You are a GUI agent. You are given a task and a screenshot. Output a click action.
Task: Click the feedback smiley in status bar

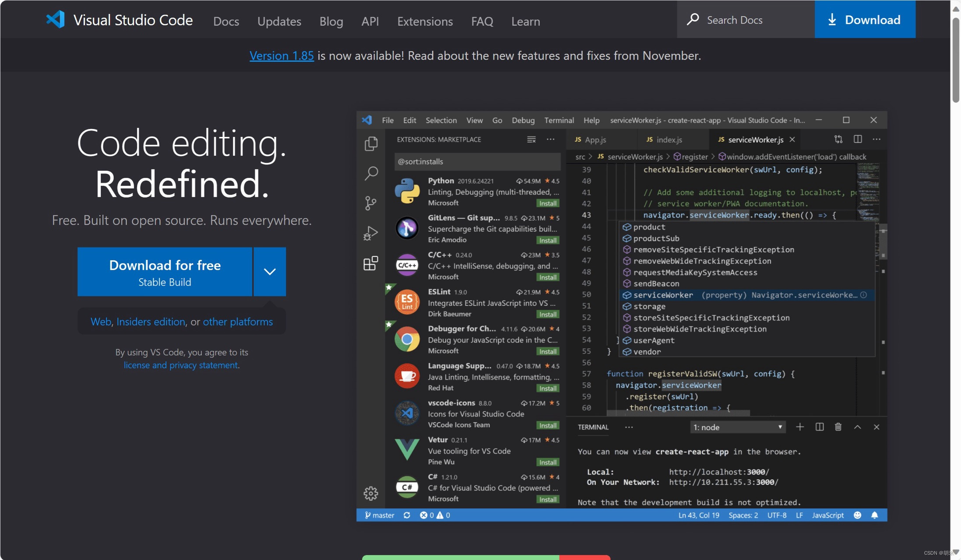click(x=858, y=515)
